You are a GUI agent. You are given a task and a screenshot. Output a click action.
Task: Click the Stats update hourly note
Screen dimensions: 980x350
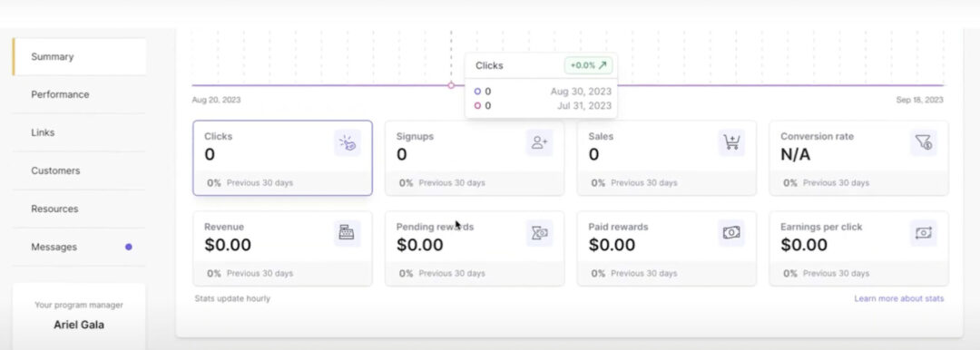[232, 298]
